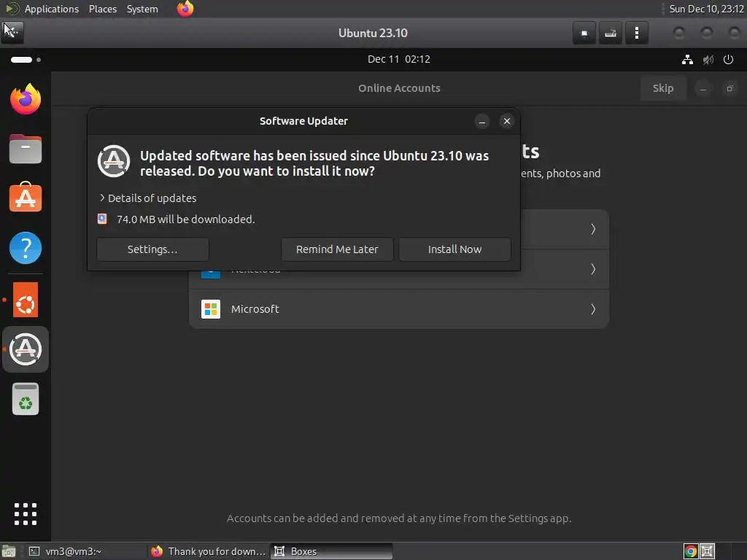This screenshot has height=560, width=747.
Task: Open the Files app in the dock
Action: (x=26, y=149)
